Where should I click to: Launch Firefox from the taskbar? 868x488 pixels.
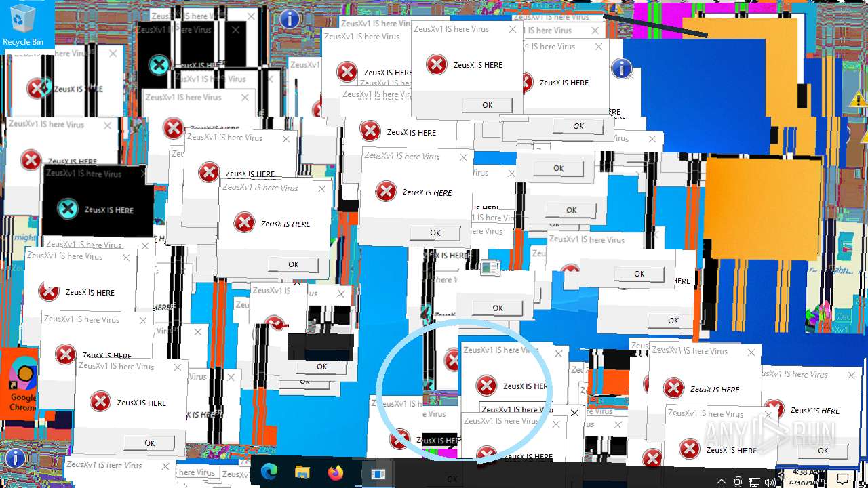tap(336, 472)
